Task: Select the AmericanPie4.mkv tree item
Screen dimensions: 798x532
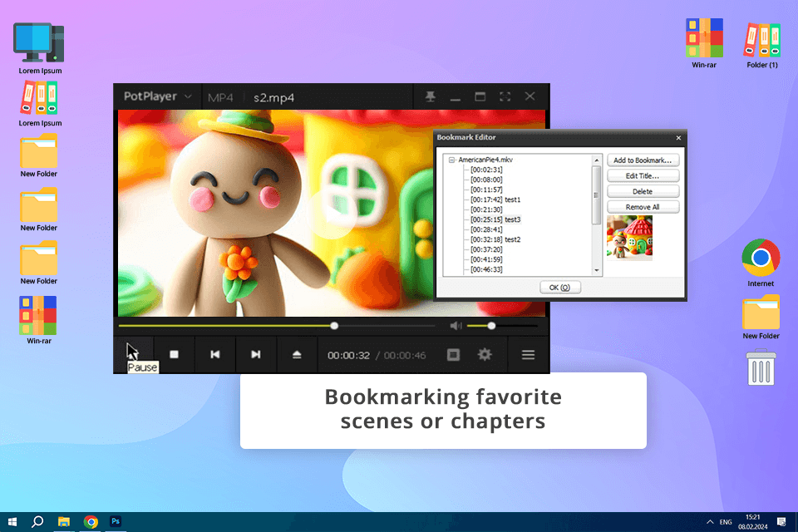Action: coord(485,160)
